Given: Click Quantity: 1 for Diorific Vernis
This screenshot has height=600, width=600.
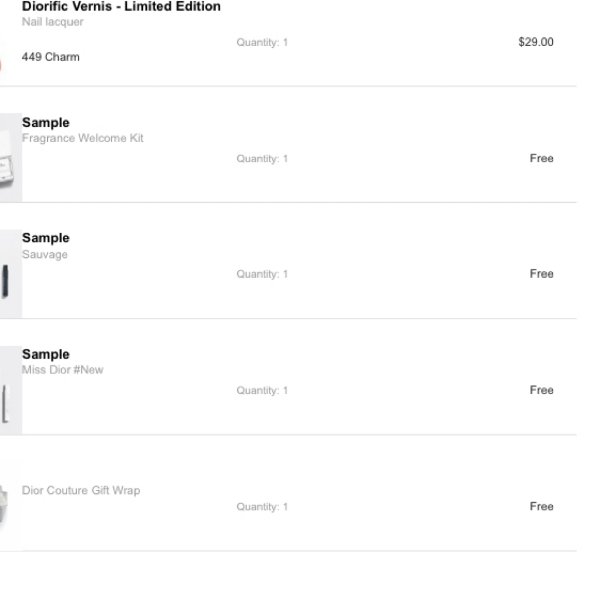Looking at the screenshot, I should (262, 42).
